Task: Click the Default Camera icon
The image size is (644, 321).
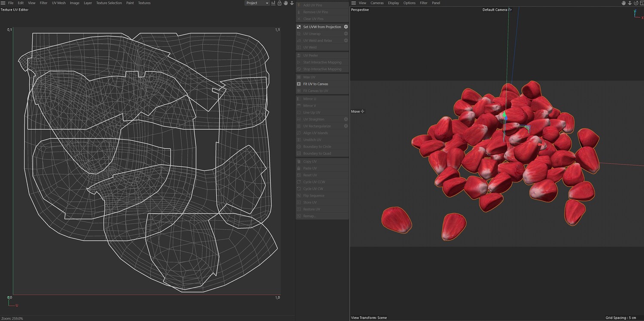Action: pyautogui.click(x=510, y=9)
